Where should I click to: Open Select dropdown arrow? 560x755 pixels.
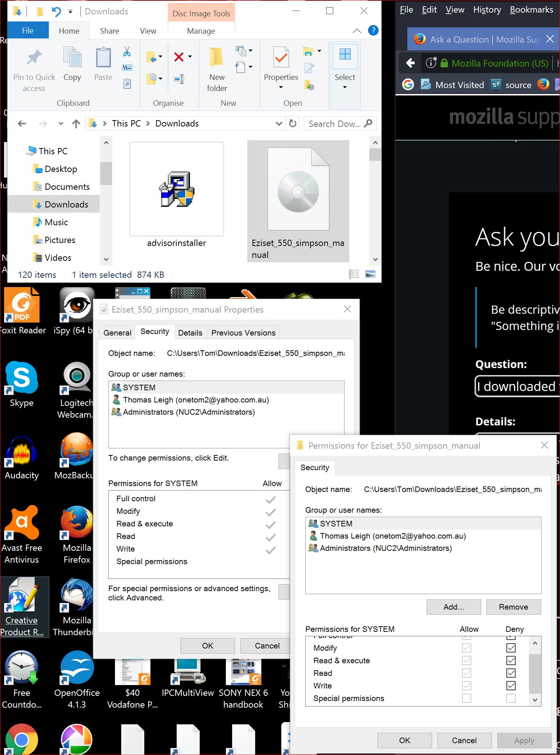pos(345,87)
